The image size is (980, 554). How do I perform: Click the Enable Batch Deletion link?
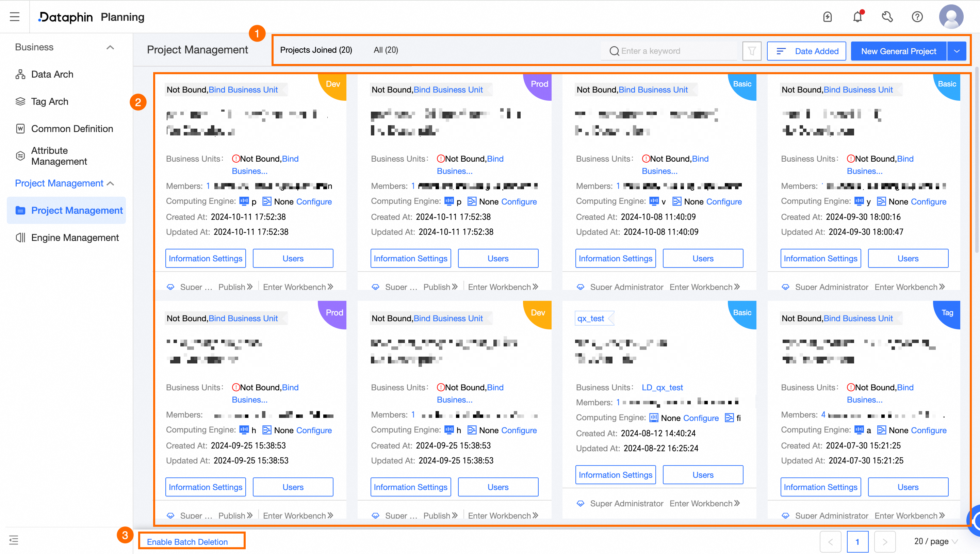[x=187, y=541]
